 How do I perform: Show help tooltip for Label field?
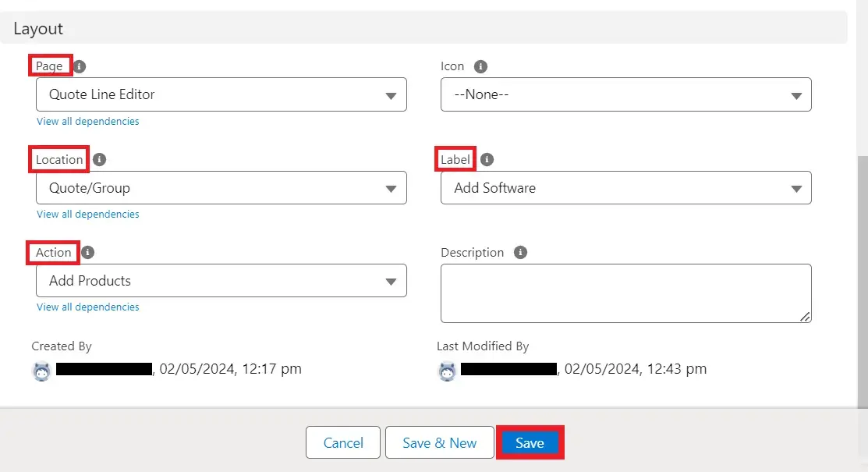pos(487,159)
